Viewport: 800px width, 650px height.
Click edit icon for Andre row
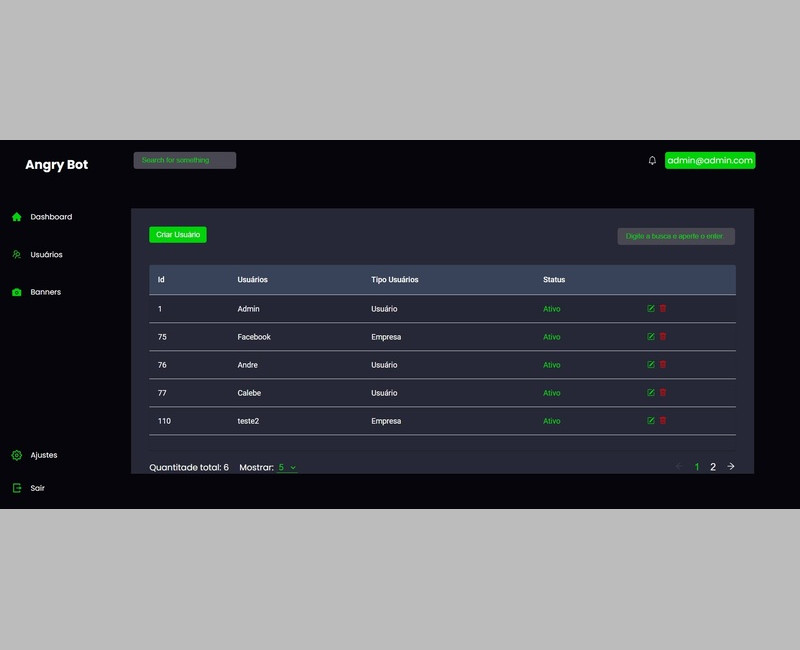coord(651,365)
